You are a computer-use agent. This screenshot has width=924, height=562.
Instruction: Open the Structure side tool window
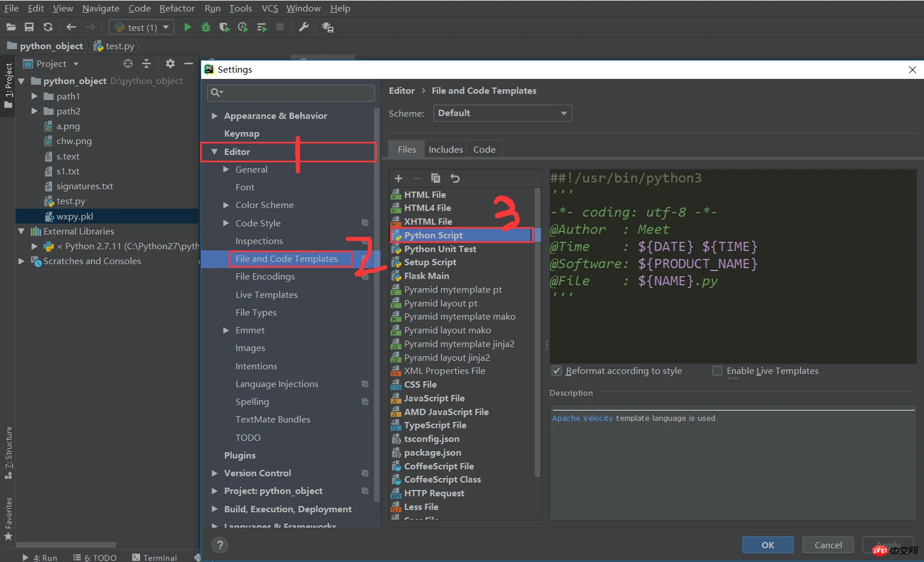click(x=8, y=452)
